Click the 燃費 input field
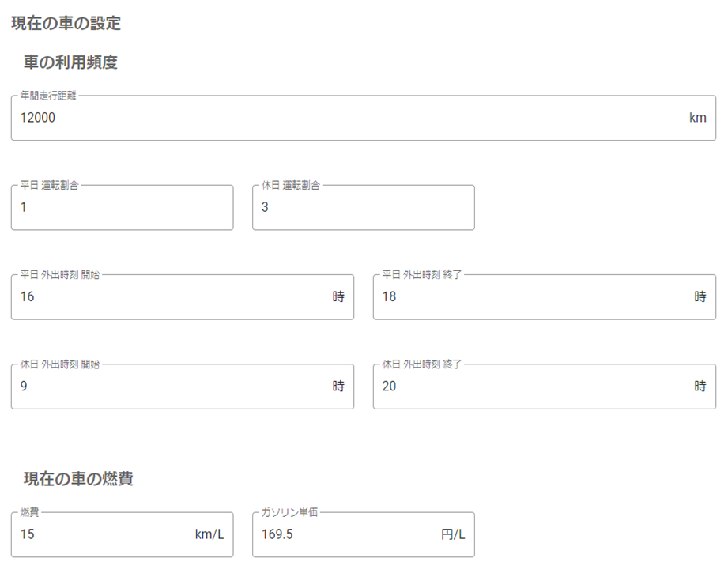Screen dimensions: 728x577 click(x=122, y=535)
